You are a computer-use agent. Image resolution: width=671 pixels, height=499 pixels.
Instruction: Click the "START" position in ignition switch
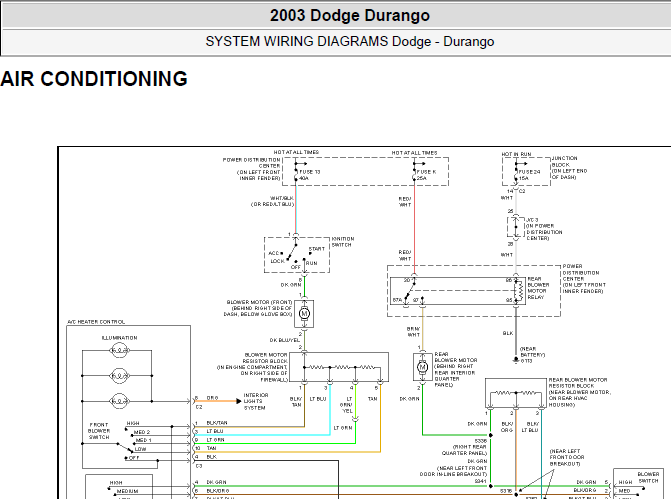[317, 249]
